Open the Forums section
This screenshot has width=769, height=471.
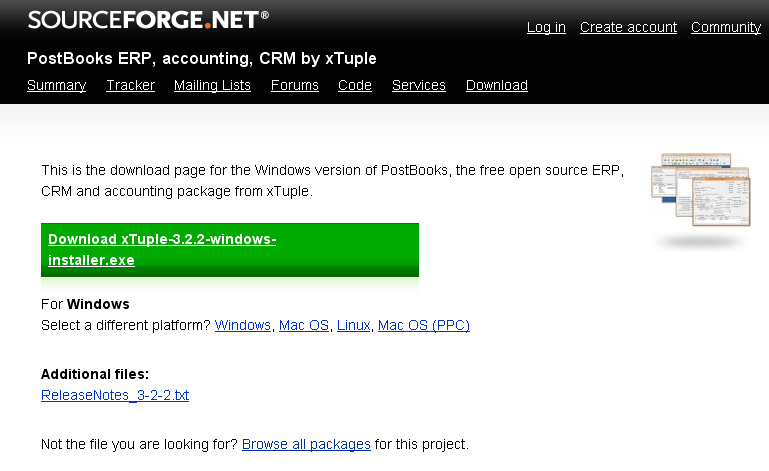tap(294, 85)
